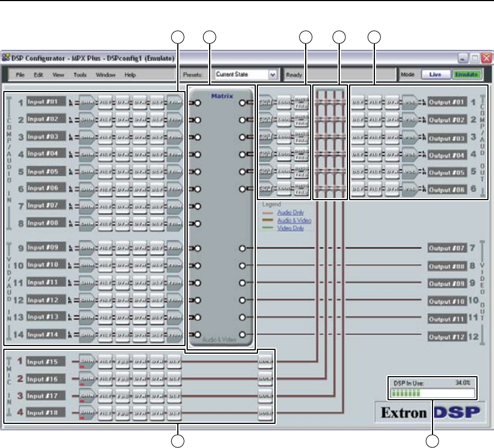Select the Output #03 label

click(447, 138)
